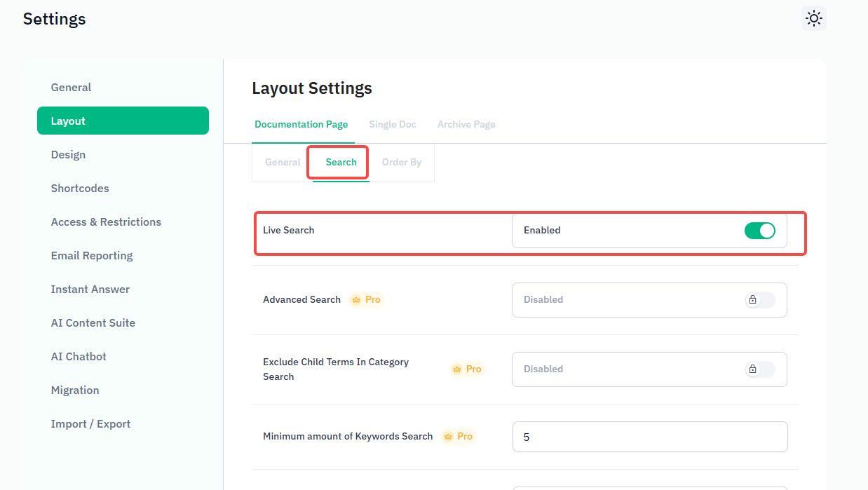The width and height of the screenshot is (868, 490).
Task: Toggle the light/dark theme sun icon
Action: (x=813, y=18)
